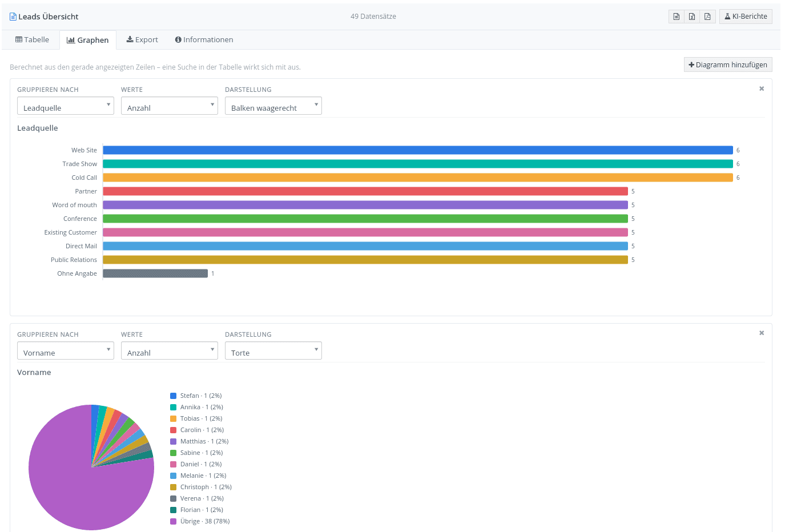Switch to the Tabelle tab
The height and width of the screenshot is (532, 785).
[32, 40]
